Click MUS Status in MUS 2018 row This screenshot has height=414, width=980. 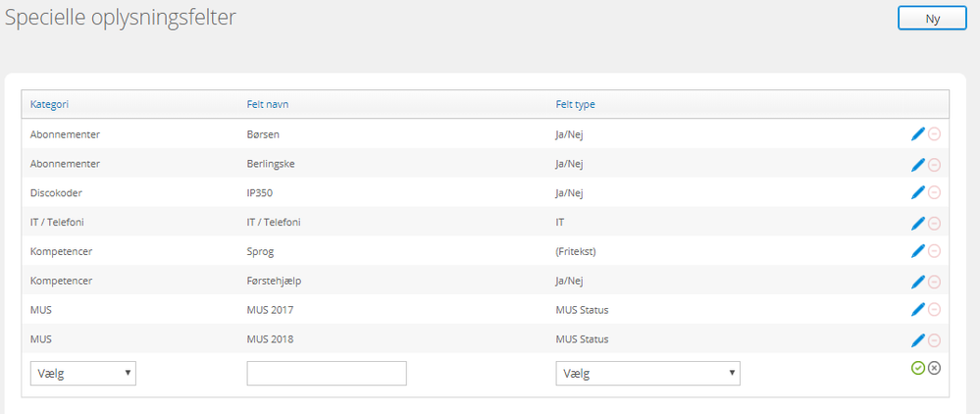(582, 339)
